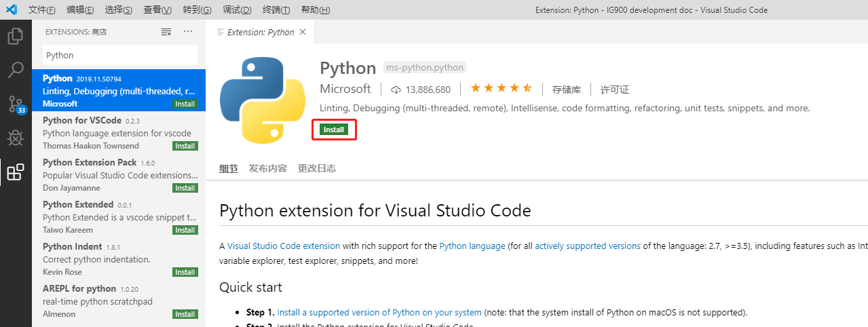Click the five-star rating
The image size is (868, 327).
pyautogui.click(x=502, y=89)
